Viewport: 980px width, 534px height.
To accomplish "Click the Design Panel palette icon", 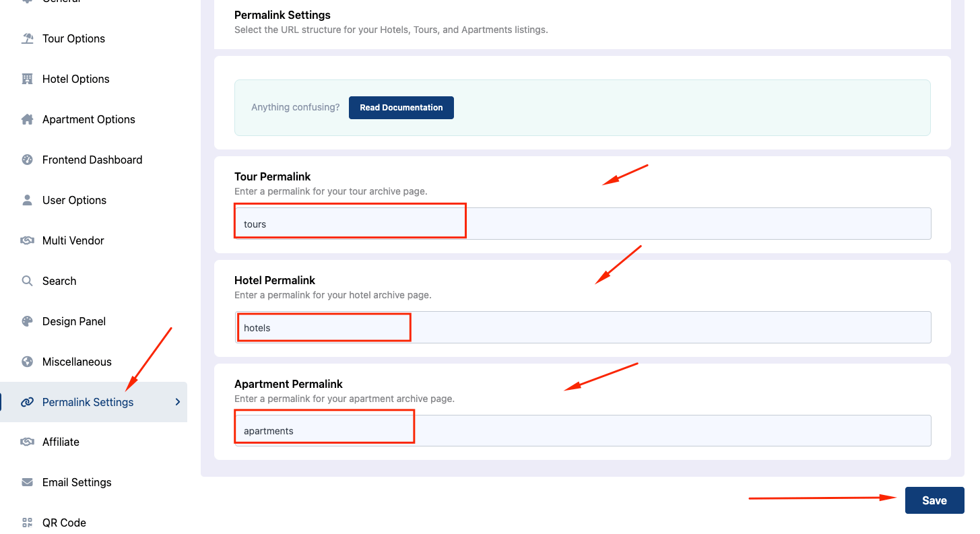I will [x=27, y=321].
